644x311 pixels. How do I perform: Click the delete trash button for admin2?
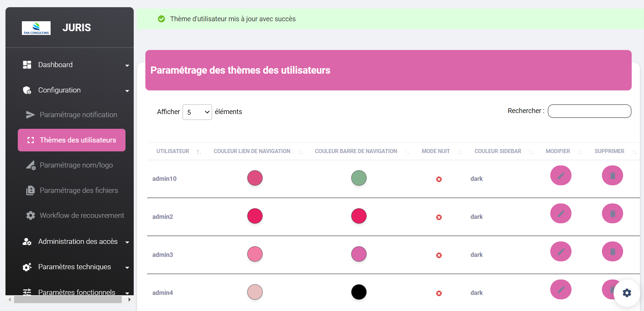[612, 213]
